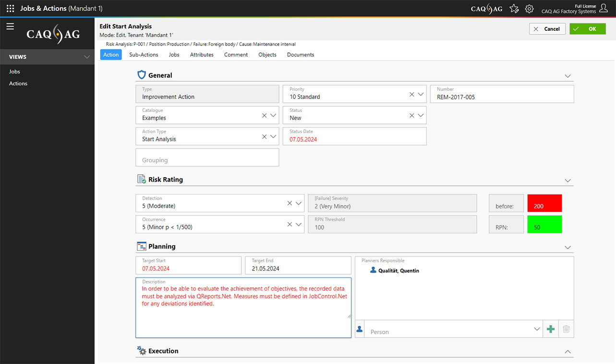This screenshot has height=364, width=616.
Task: Open the Action Type dropdown
Action: 273,137
